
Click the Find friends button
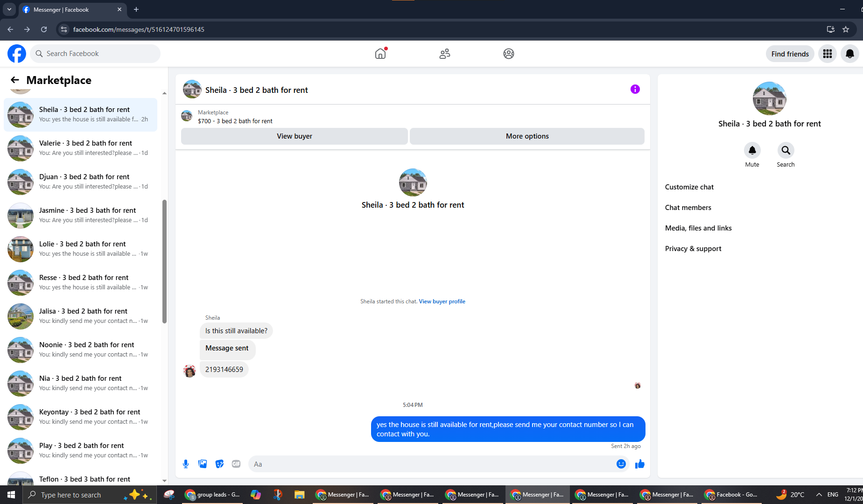(x=790, y=54)
